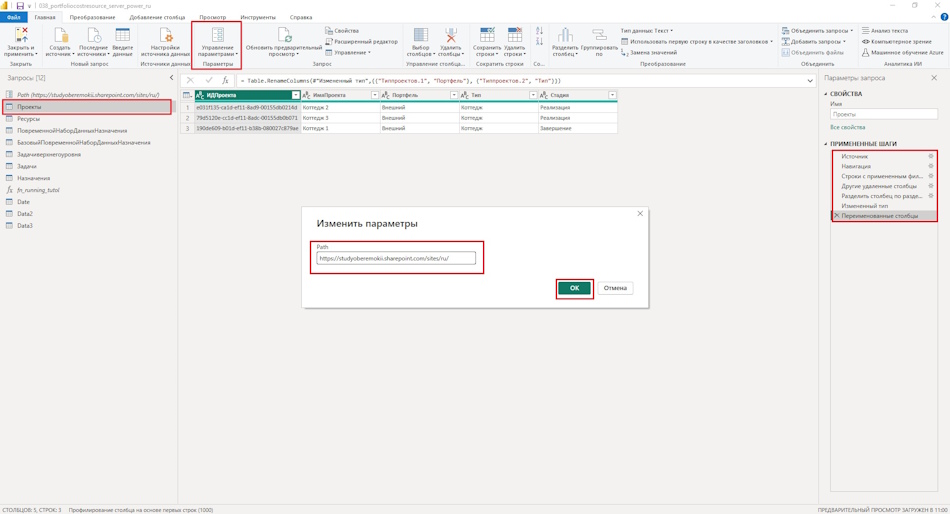This screenshot has height=514, width=950.
Task: Click the Удалить строки icon
Action: point(515,35)
